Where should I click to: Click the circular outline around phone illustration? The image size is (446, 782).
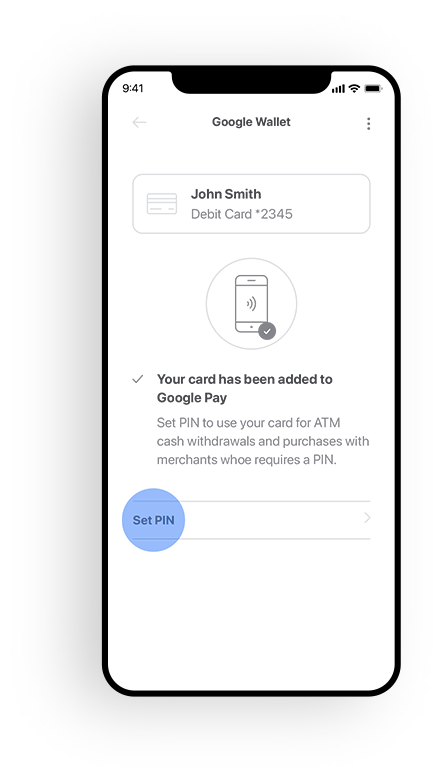(251, 304)
